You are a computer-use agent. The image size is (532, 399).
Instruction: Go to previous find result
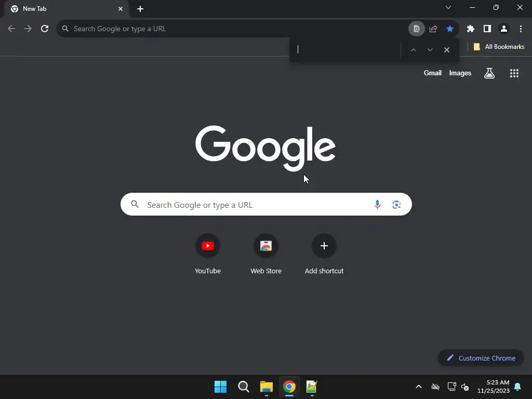tap(413, 50)
